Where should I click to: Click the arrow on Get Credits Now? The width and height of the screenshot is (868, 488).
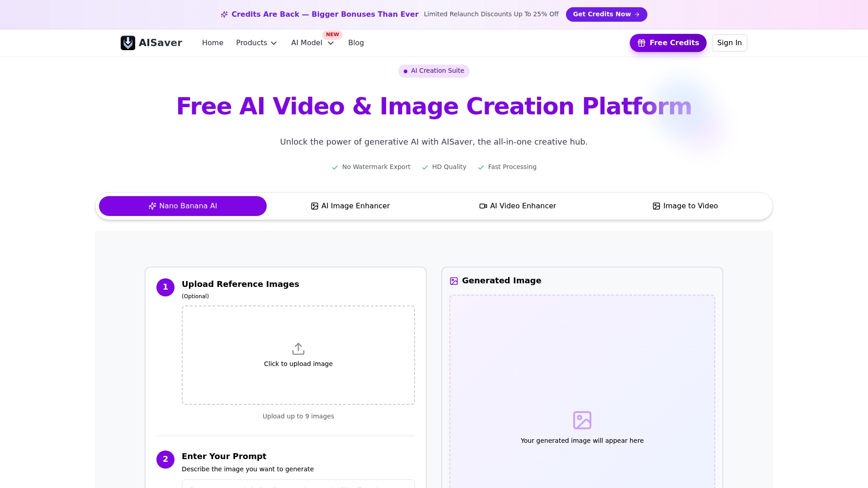[x=637, y=14]
